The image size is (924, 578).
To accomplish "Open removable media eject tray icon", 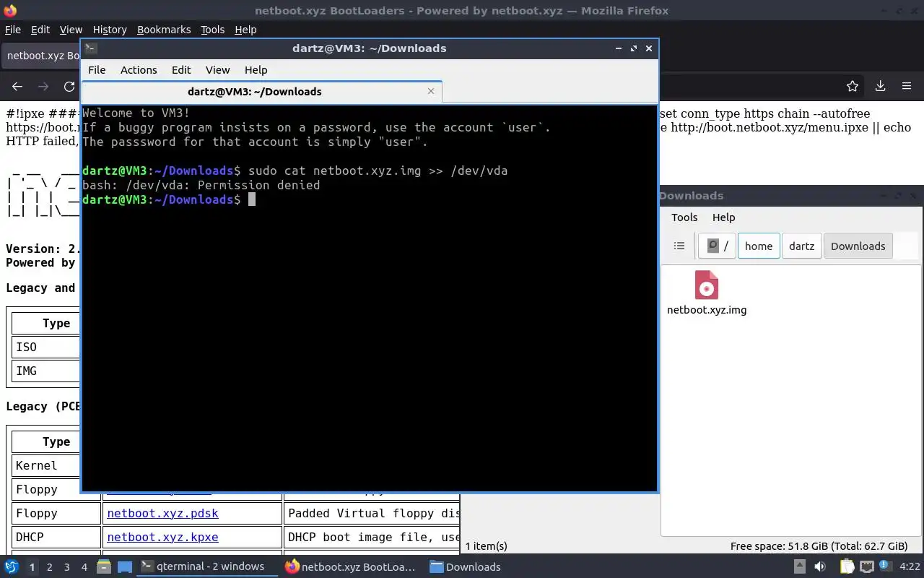I will pos(799,566).
